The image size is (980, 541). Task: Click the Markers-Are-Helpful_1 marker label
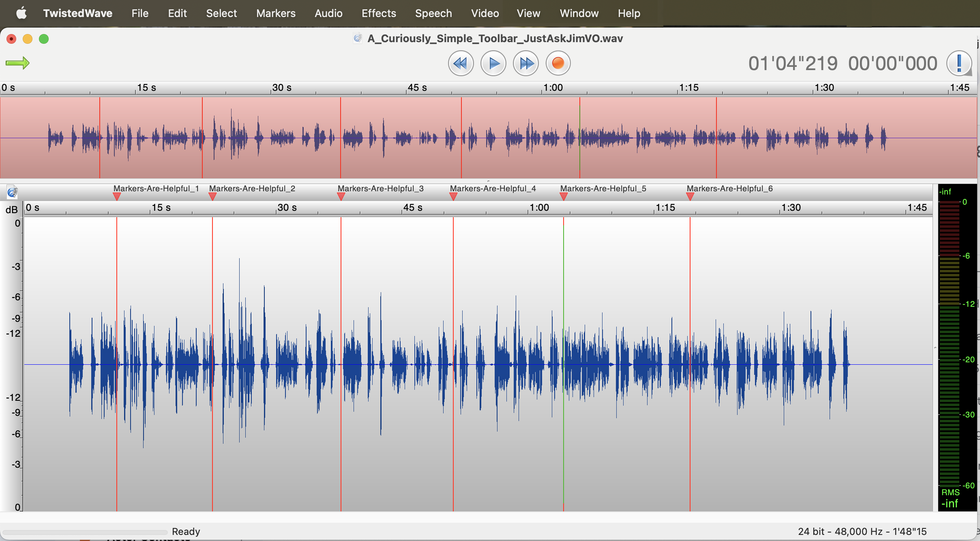tap(156, 188)
